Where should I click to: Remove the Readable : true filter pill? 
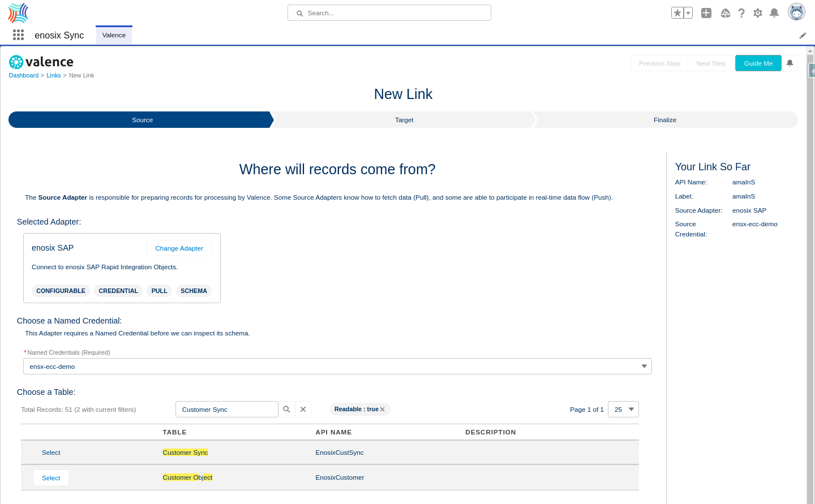pyautogui.click(x=383, y=410)
